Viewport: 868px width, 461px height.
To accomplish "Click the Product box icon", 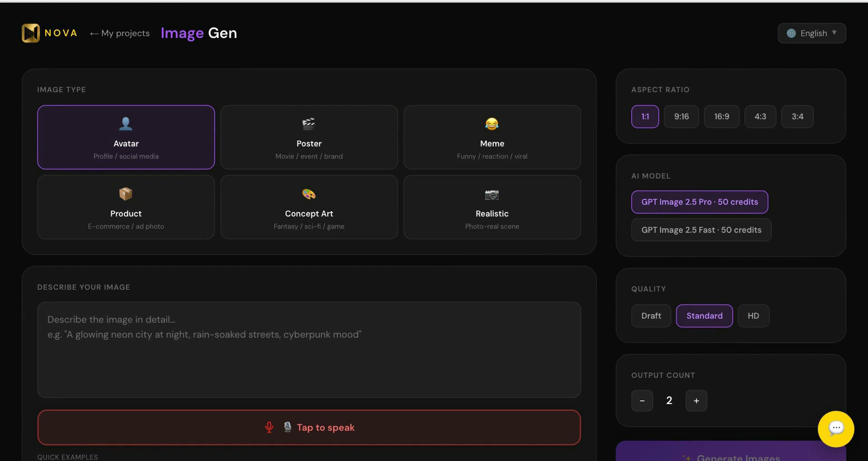I will point(126,194).
